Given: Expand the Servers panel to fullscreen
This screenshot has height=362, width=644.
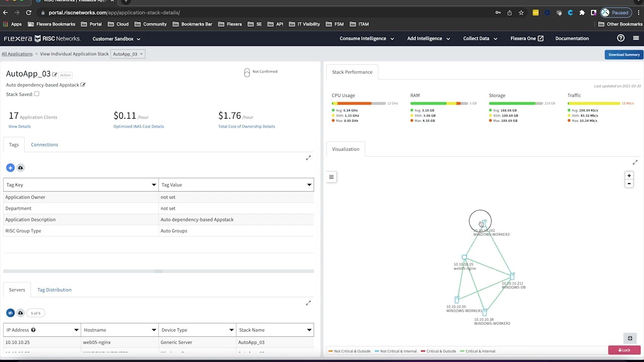Looking at the screenshot, I should click(308, 303).
